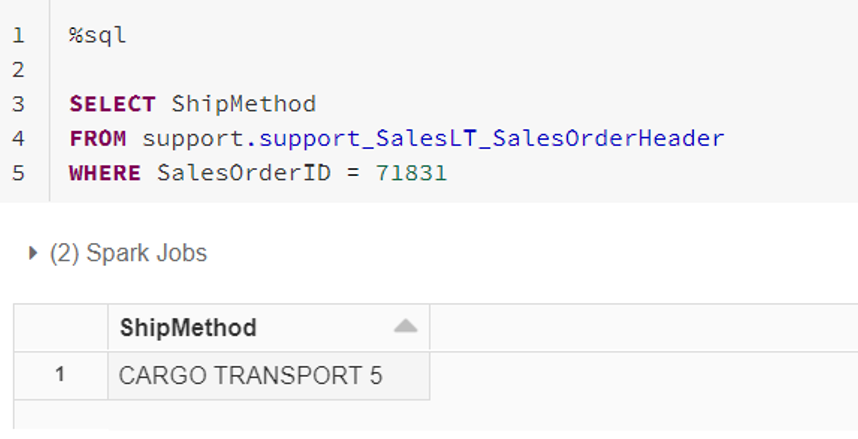The image size is (858, 439).
Task: Expand the Spark Jobs disclosure triangle
Action: click(x=35, y=254)
